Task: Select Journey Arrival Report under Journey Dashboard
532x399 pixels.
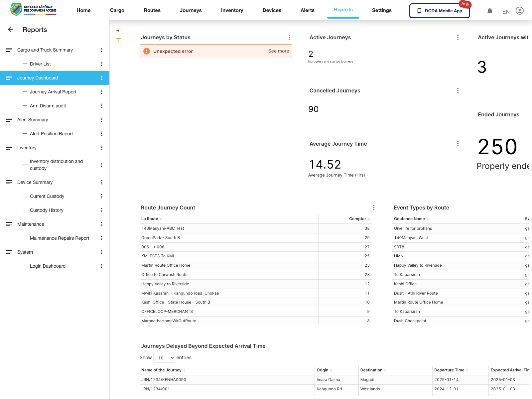Action: point(53,92)
